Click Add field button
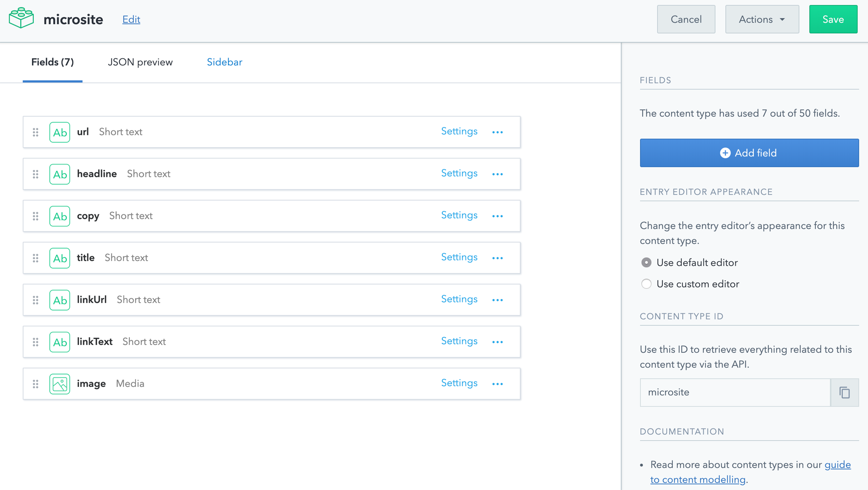This screenshot has width=868, height=490. pyautogui.click(x=749, y=153)
